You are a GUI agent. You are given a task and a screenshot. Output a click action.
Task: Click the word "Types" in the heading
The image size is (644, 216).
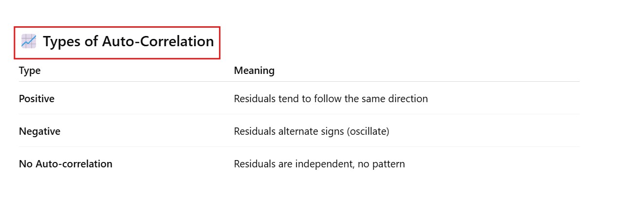point(61,42)
